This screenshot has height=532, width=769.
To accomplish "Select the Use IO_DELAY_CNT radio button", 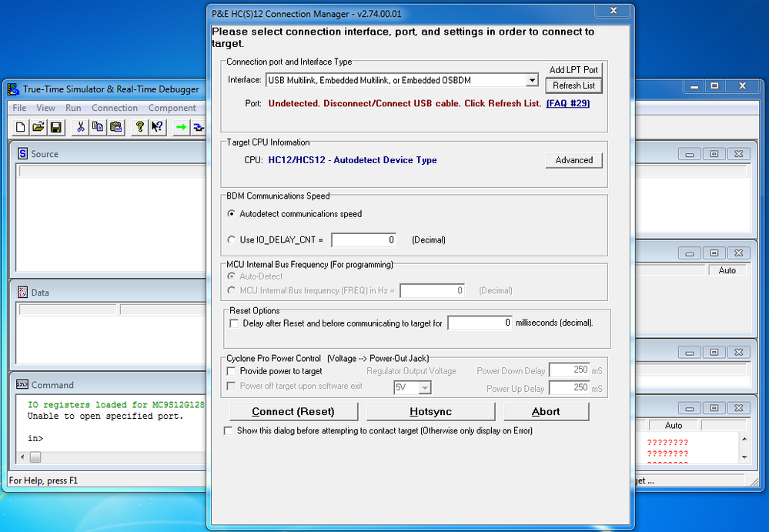I will click(x=231, y=239).
